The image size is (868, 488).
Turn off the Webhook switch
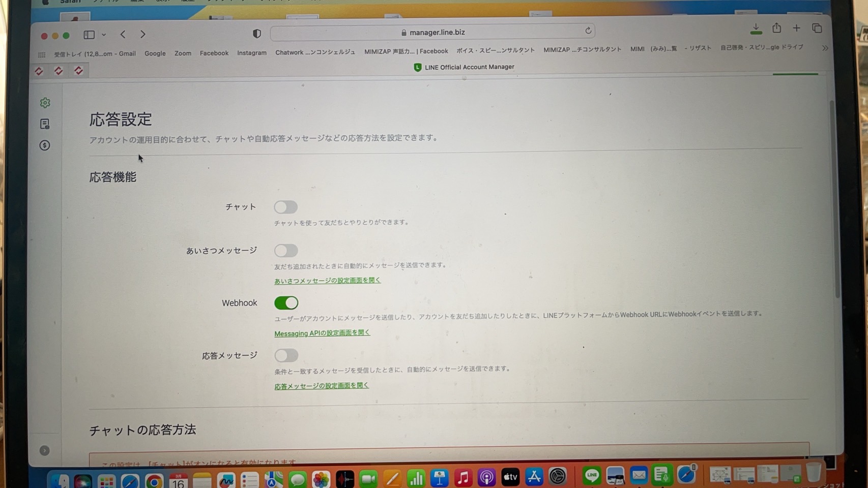(286, 303)
